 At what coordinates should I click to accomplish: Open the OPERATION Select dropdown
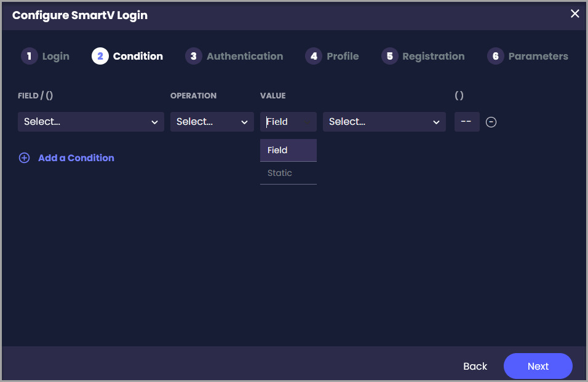click(212, 122)
